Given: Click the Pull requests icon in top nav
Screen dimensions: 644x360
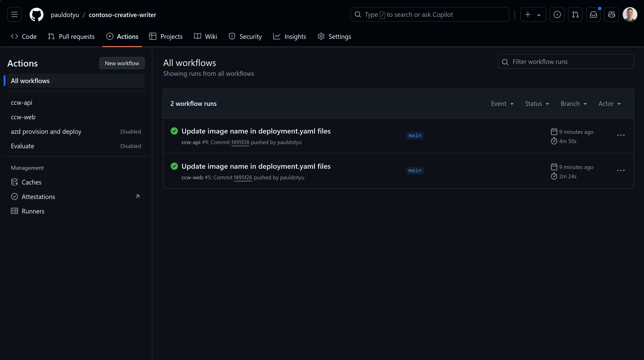Looking at the screenshot, I should (575, 14).
